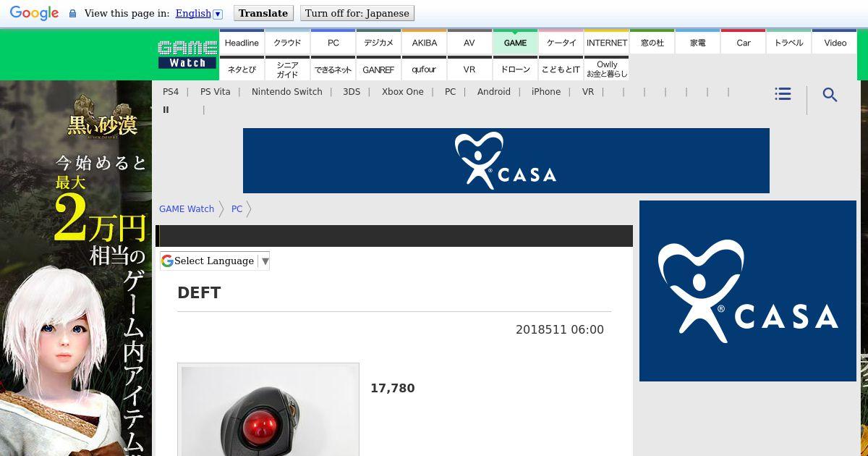Go to the 3DS category
The image size is (868, 456).
[x=352, y=92]
